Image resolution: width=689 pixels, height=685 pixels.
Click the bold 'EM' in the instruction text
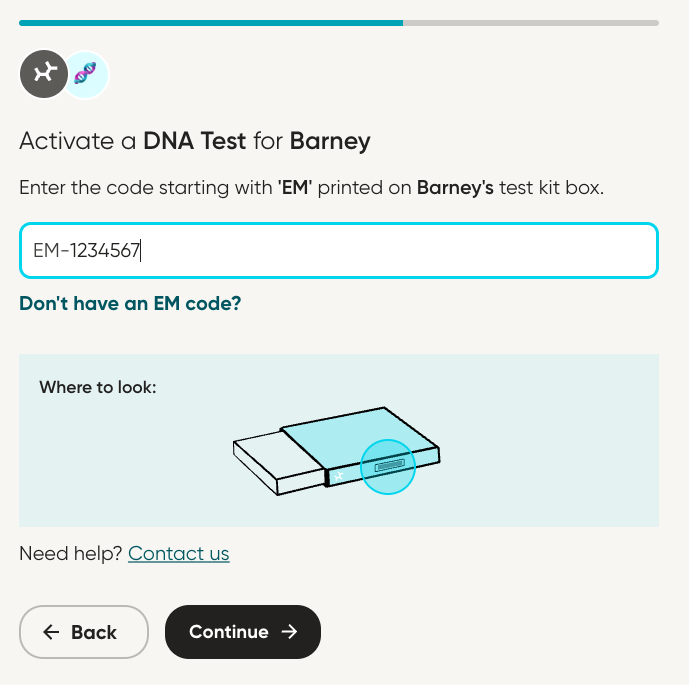click(297, 188)
